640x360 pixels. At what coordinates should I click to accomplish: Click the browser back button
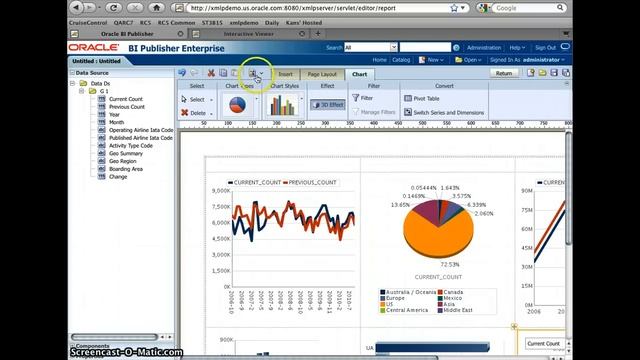pyautogui.click(x=76, y=7)
